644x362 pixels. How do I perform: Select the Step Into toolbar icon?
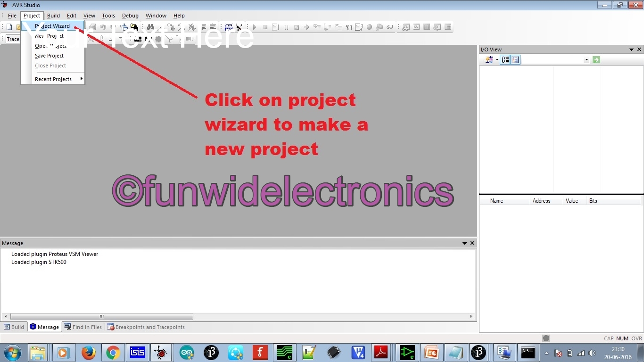[x=317, y=27]
